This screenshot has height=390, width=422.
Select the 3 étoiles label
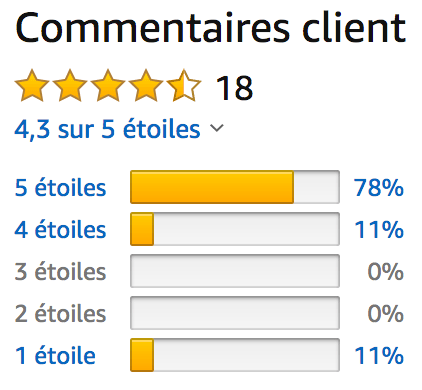coord(60,271)
